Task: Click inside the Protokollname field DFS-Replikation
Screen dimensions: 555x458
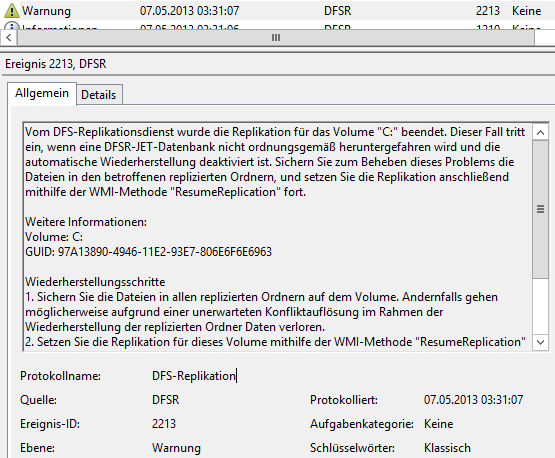Action: 194,376
